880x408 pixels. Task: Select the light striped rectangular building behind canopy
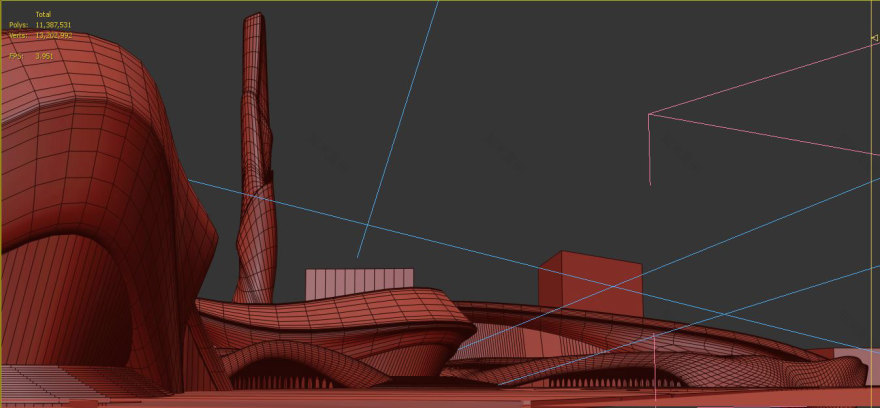click(x=359, y=281)
